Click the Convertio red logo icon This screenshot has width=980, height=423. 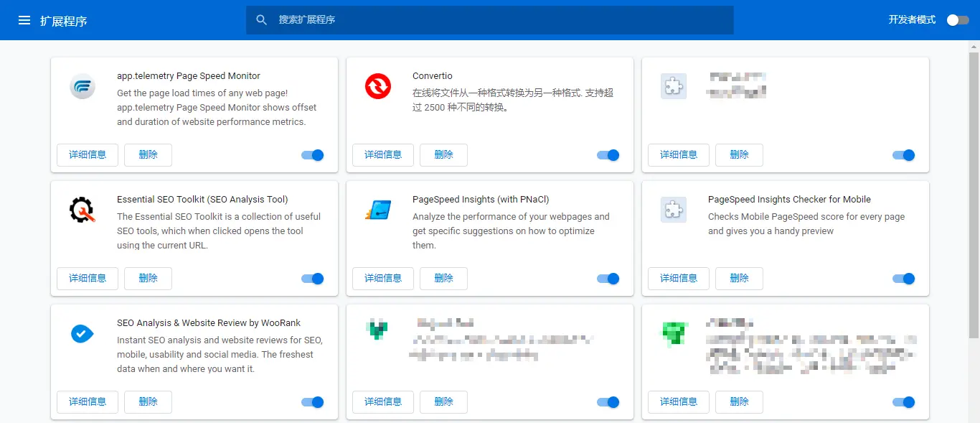[x=378, y=86]
